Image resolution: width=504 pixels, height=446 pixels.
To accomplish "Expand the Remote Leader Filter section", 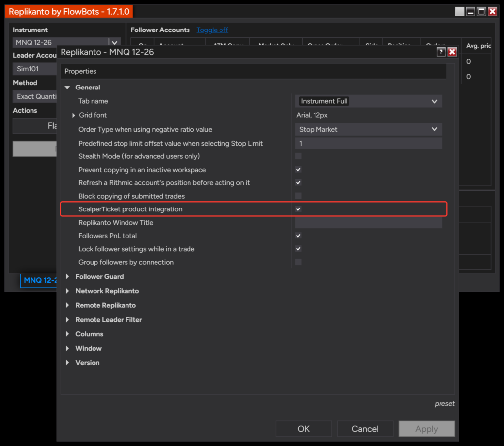I will click(x=67, y=320).
